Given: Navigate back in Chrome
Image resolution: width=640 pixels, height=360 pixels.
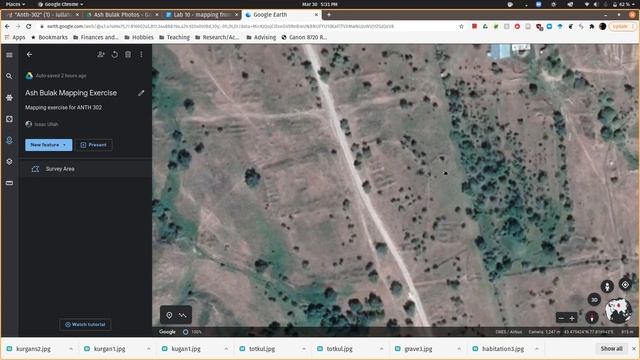Looking at the screenshot, I should (x=7, y=26).
